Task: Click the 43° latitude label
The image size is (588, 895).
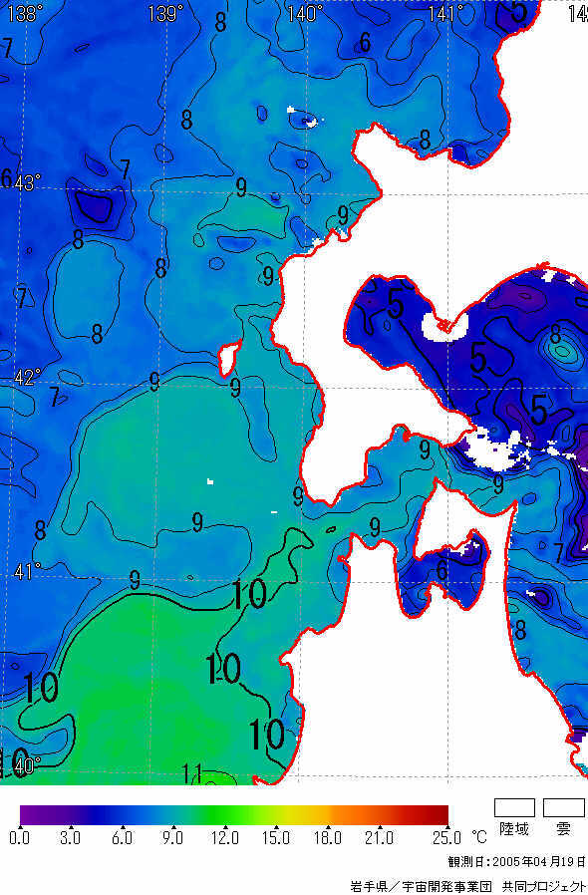Action: point(27,183)
